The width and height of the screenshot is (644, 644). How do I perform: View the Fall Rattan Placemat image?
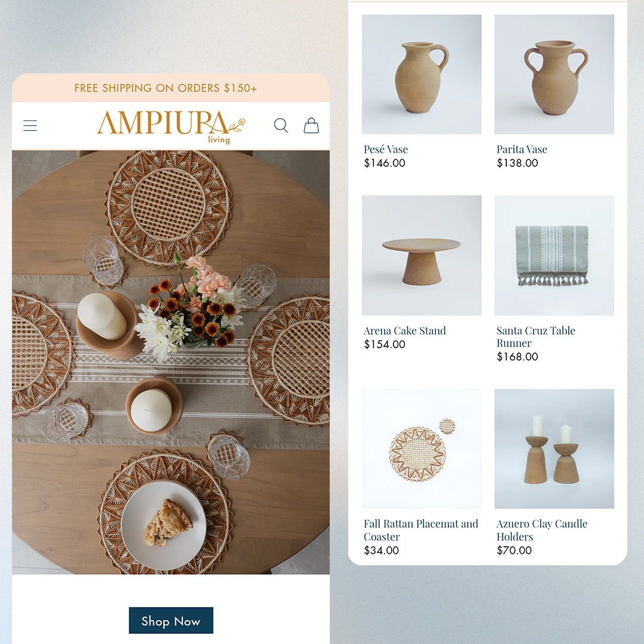pos(422,449)
